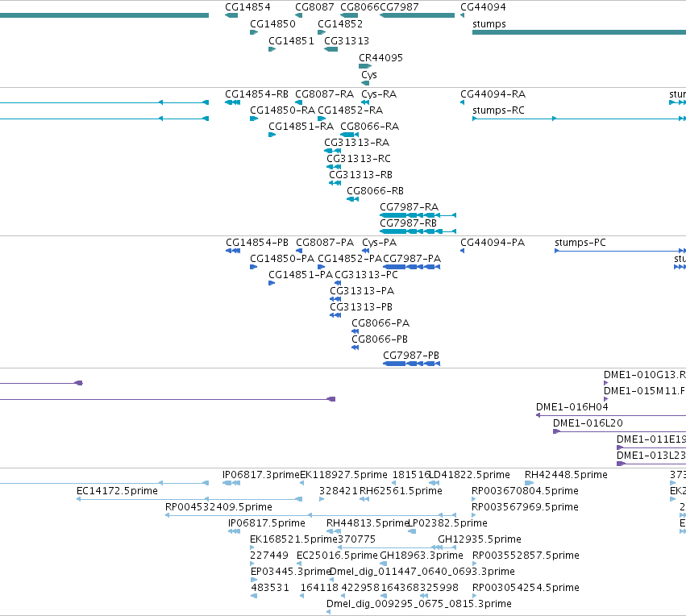Select the CG31313 gene label
Image resolution: width=686 pixels, height=616 pixels.
click(x=347, y=41)
